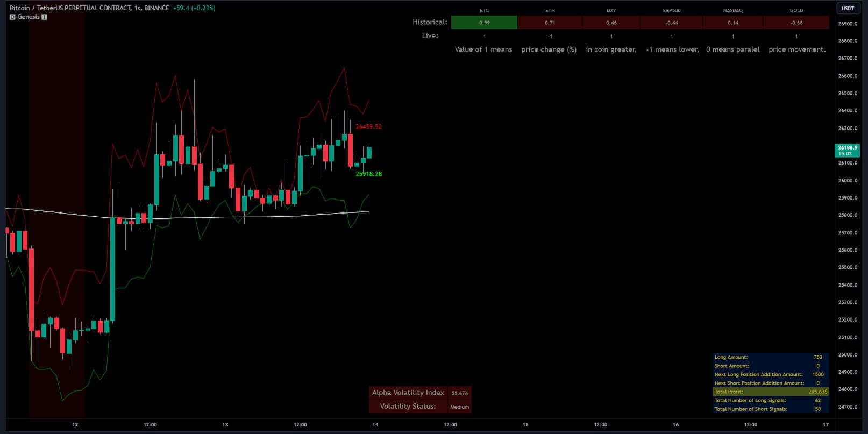Click the 26000.0 price axis label
This screenshot has height=434, width=868.
pyautogui.click(x=848, y=181)
